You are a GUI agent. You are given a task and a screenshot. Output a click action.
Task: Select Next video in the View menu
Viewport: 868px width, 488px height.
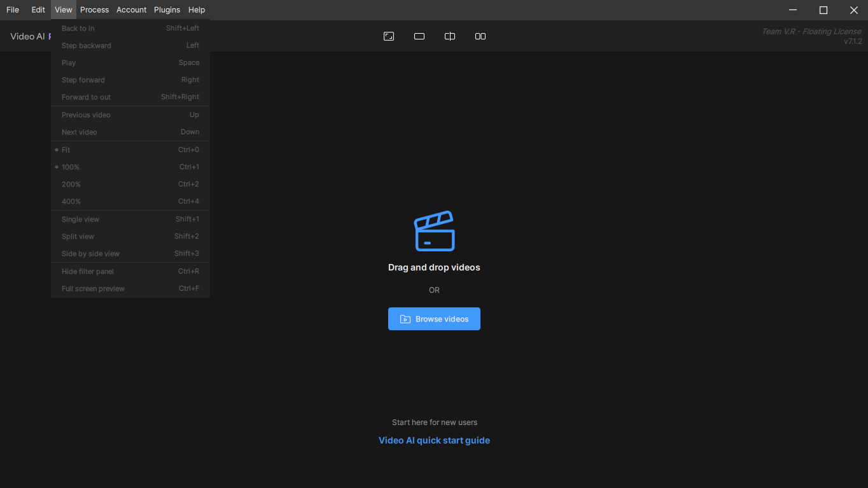[x=79, y=132]
